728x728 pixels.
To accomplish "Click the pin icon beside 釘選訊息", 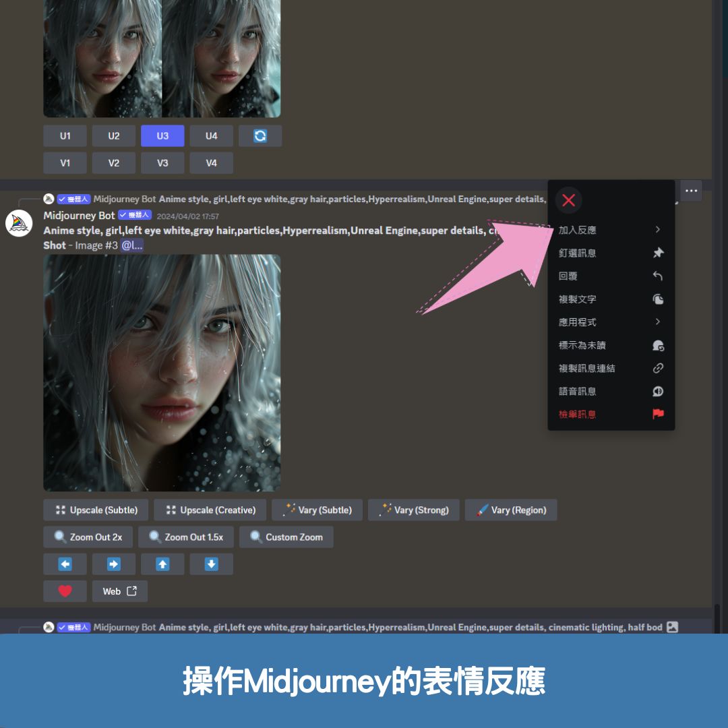I will pos(657,253).
